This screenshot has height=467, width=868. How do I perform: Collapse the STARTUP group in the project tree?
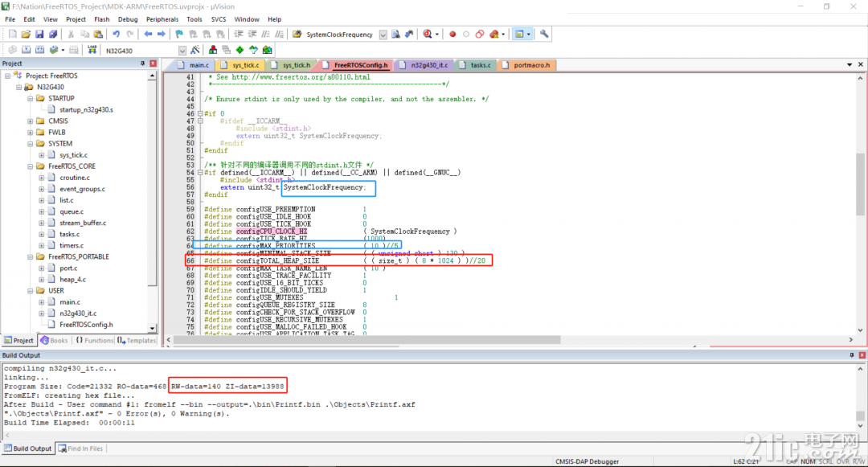coord(31,99)
